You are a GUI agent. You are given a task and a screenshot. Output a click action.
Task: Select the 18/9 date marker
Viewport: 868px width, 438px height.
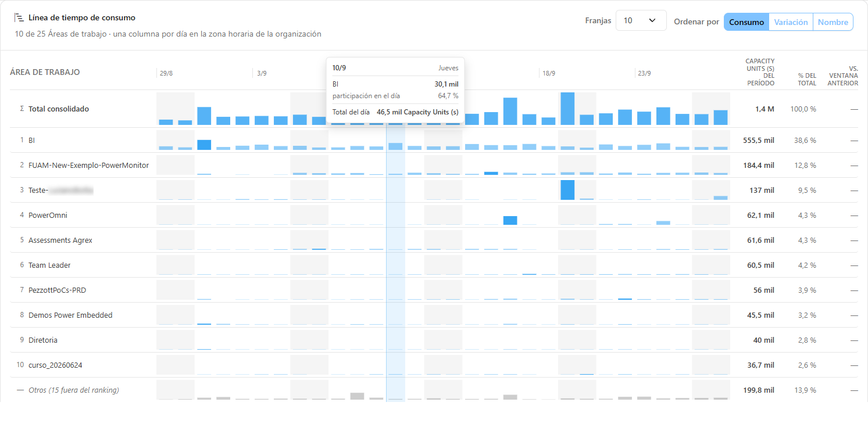(x=548, y=73)
